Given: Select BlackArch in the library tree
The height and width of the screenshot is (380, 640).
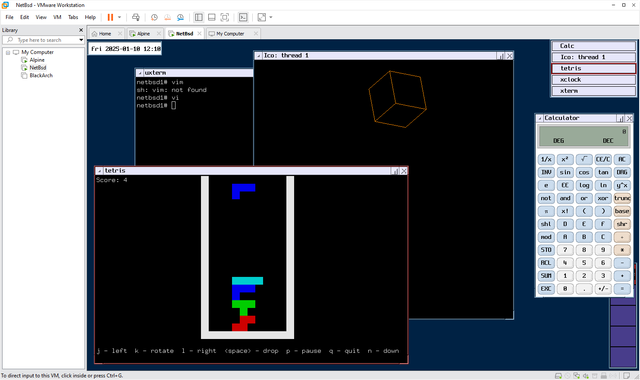Looking at the screenshot, I should pyautogui.click(x=41, y=76).
